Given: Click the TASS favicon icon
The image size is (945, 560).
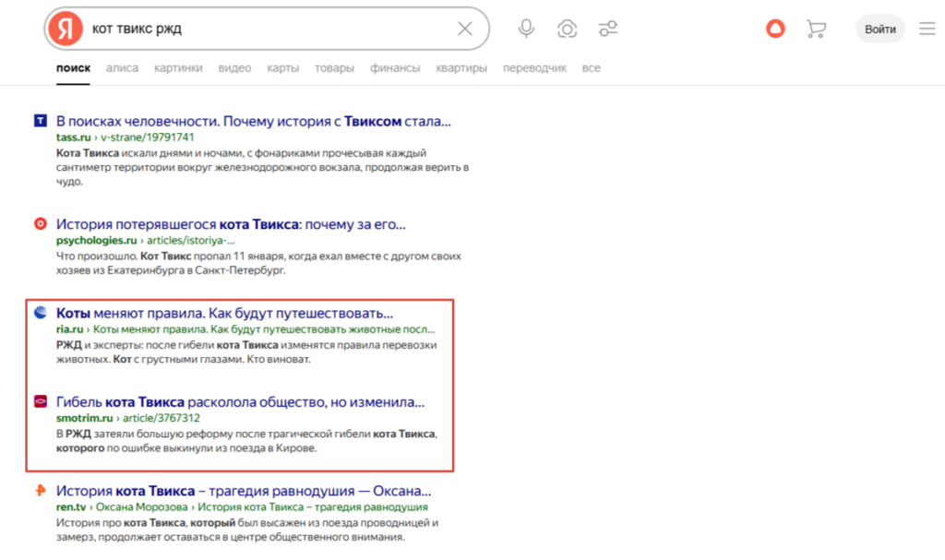Looking at the screenshot, I should pyautogui.click(x=41, y=121).
